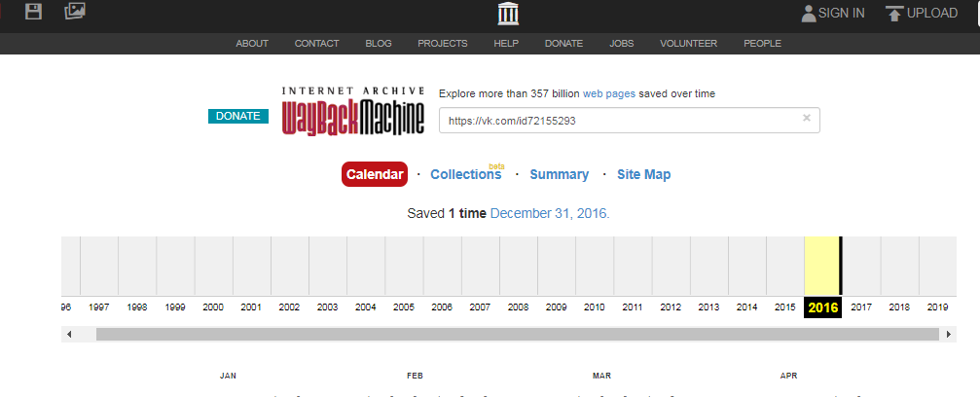Select year 2005 on the timeline
The height and width of the screenshot is (397, 980).
(404, 307)
